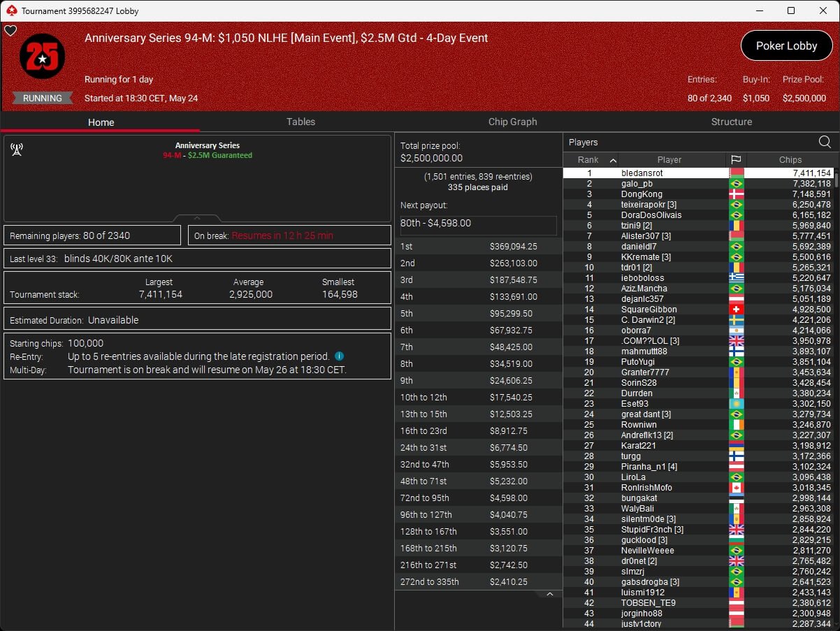Select player SorinS28 row
Image resolution: width=840 pixels, height=631 pixels.
pos(697,382)
